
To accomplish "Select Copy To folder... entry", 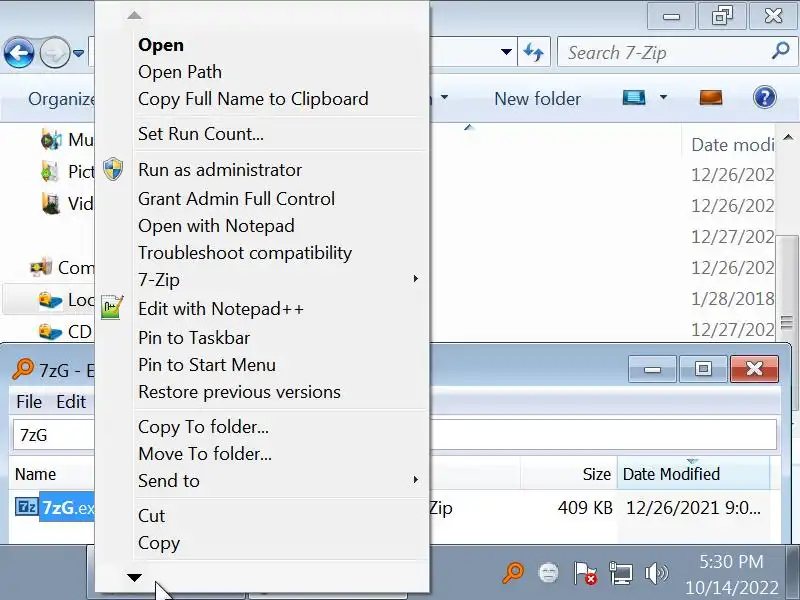I will click(x=203, y=427).
